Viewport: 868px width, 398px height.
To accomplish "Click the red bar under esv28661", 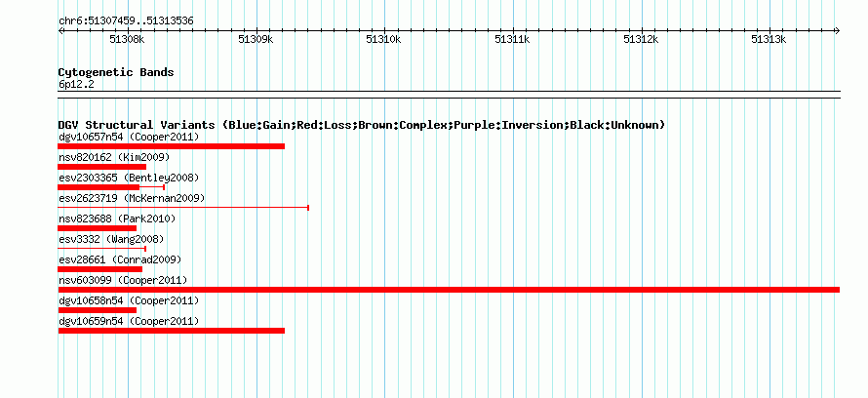I will 100,269.
